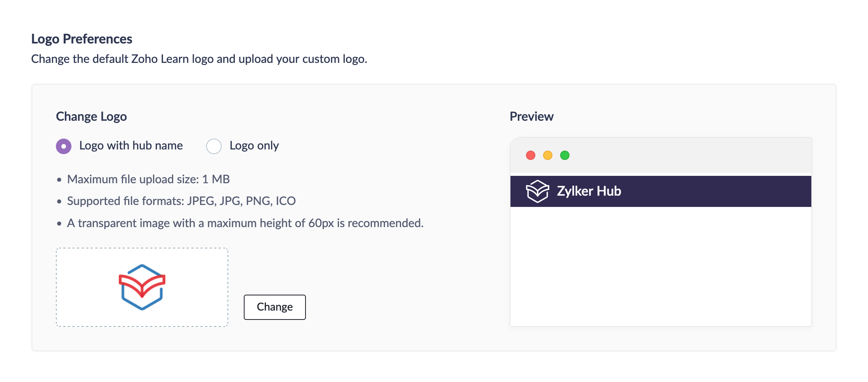Viewport: 868px width, 382px height.
Task: Click the maximum file upload size note
Action: point(148,179)
